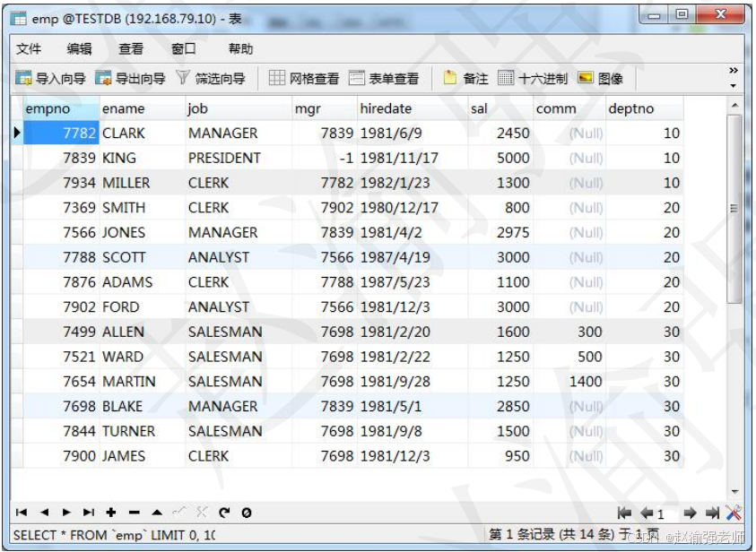Go to last record button
The height and width of the screenshot is (552, 756).
pyautogui.click(x=89, y=512)
